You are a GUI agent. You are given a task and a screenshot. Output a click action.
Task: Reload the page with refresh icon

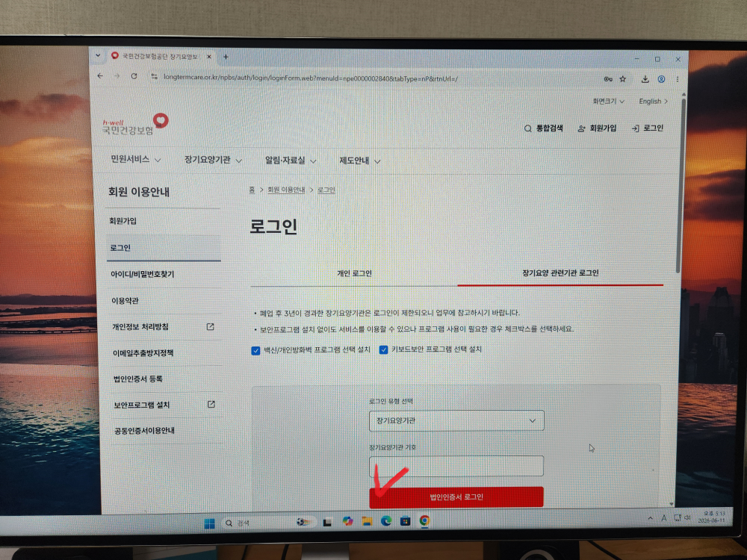(134, 76)
